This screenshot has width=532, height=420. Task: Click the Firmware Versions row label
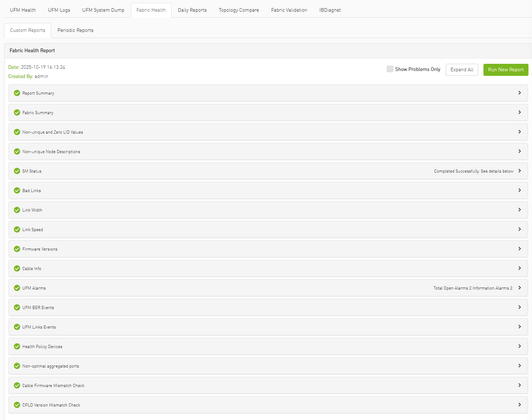click(40, 249)
